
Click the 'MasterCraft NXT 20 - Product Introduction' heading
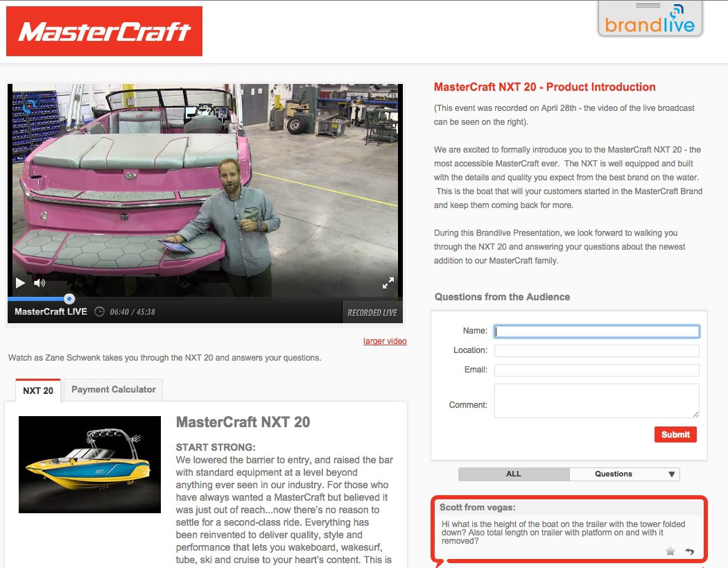click(x=544, y=87)
